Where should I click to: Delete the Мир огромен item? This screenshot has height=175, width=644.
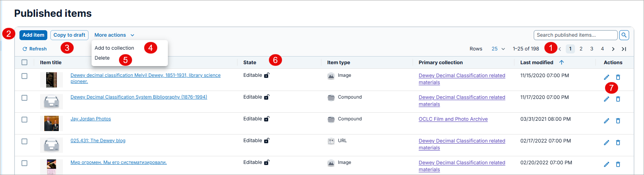tap(618, 164)
